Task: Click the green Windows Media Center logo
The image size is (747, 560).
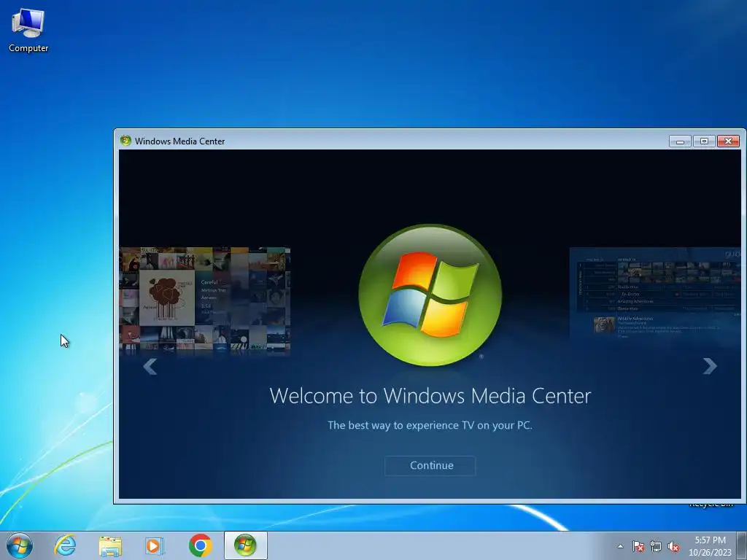Action: coord(430,295)
